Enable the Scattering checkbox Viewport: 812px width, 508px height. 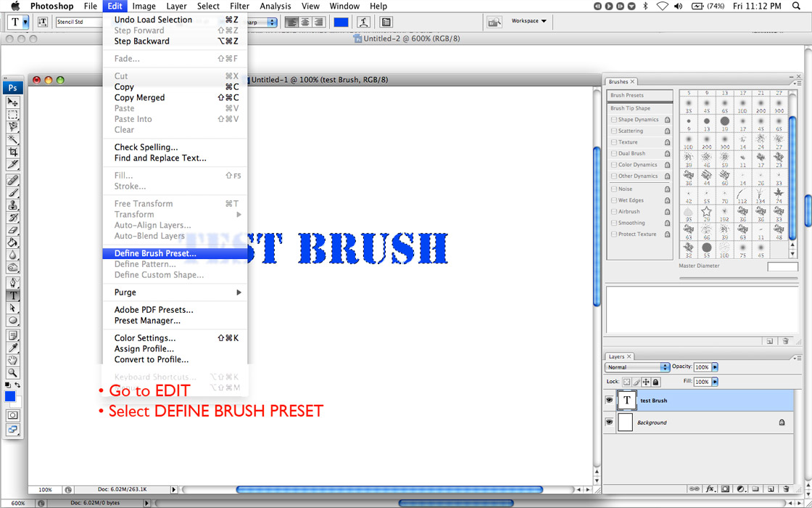(614, 131)
